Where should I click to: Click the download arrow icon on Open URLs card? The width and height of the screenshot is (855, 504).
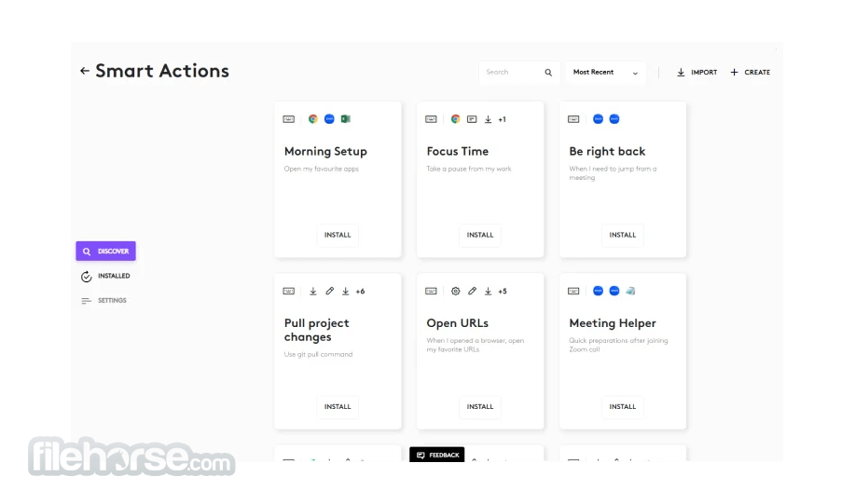coord(488,291)
